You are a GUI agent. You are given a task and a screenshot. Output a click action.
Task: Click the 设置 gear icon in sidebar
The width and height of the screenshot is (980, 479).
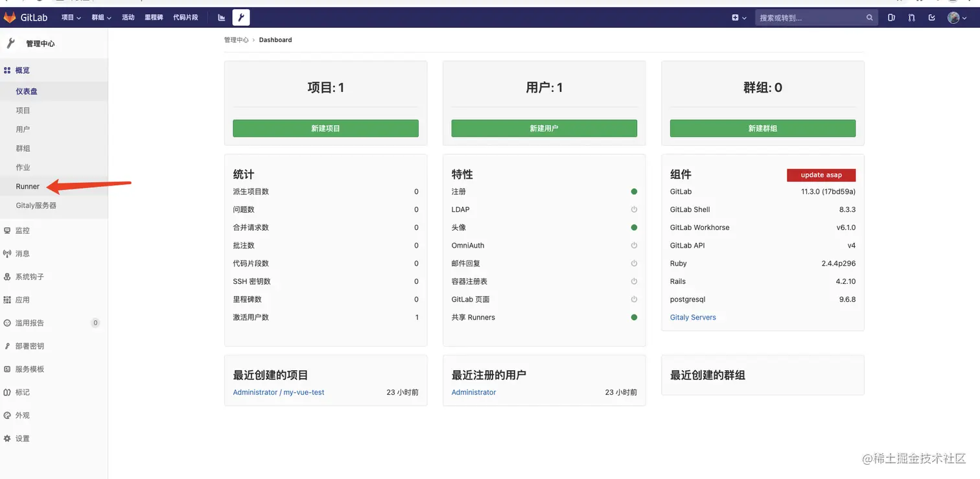click(7, 438)
